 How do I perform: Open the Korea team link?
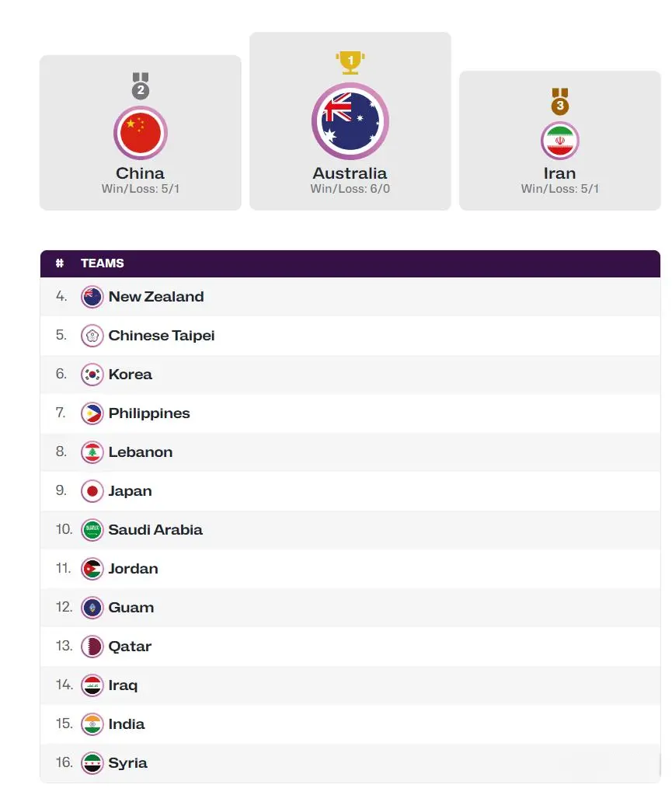(130, 375)
